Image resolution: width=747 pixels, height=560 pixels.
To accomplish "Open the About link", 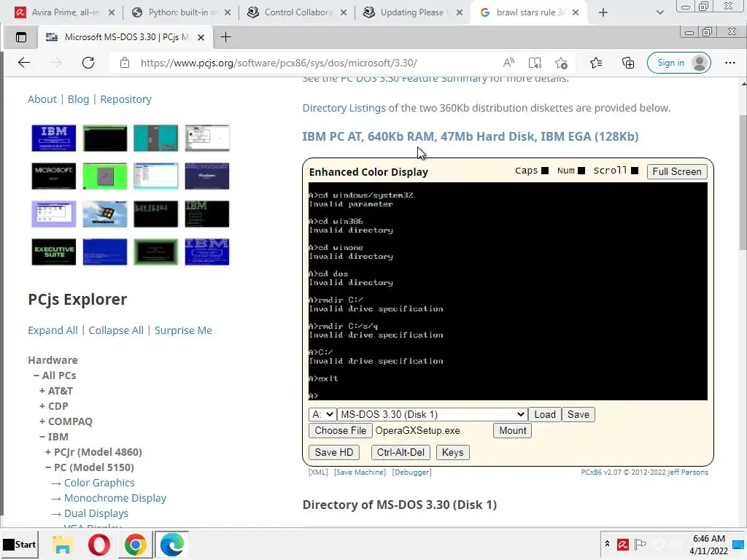I will (x=42, y=99).
